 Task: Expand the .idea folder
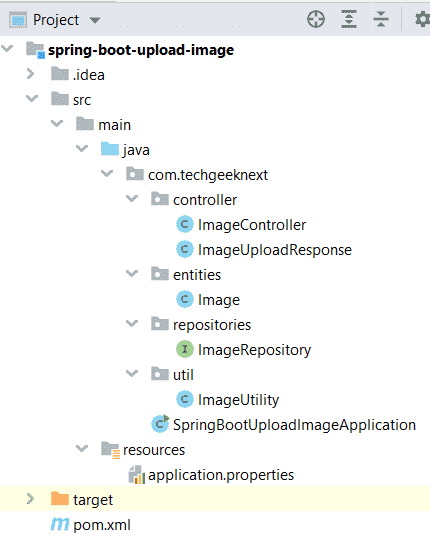click(x=30, y=74)
